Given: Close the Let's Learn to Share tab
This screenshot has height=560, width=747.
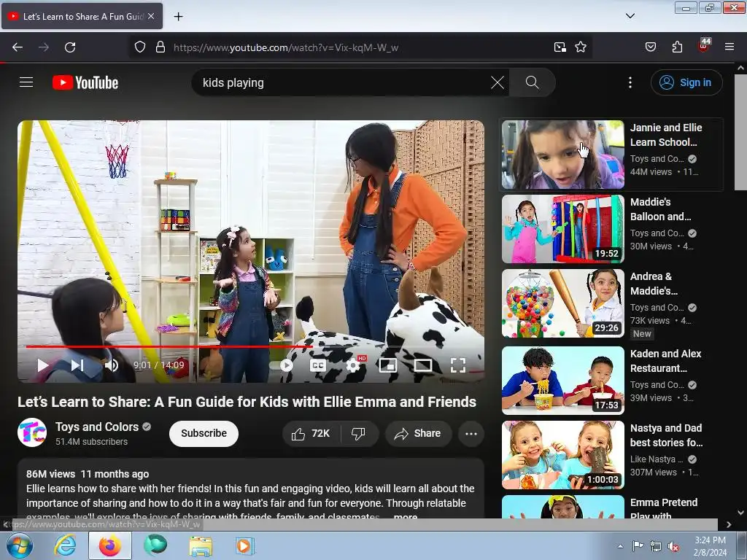Looking at the screenshot, I should click(x=151, y=16).
